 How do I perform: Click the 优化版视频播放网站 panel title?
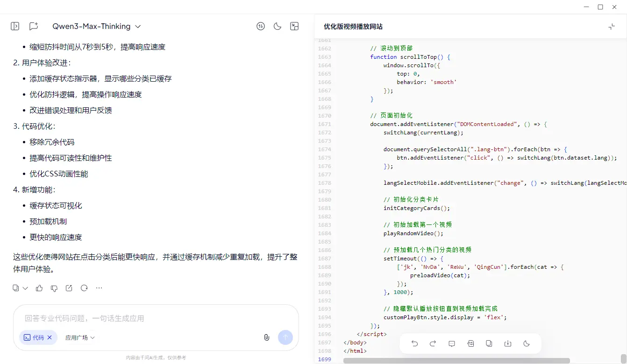click(353, 27)
